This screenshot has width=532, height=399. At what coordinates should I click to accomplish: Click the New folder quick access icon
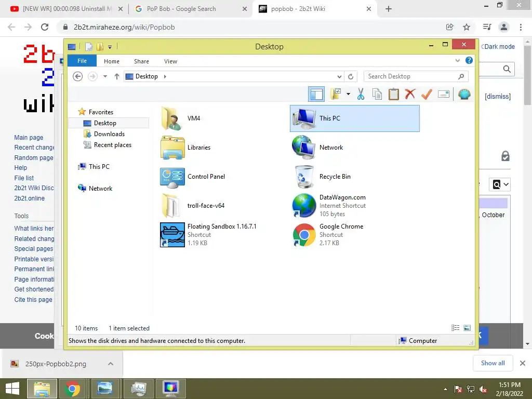(x=100, y=46)
